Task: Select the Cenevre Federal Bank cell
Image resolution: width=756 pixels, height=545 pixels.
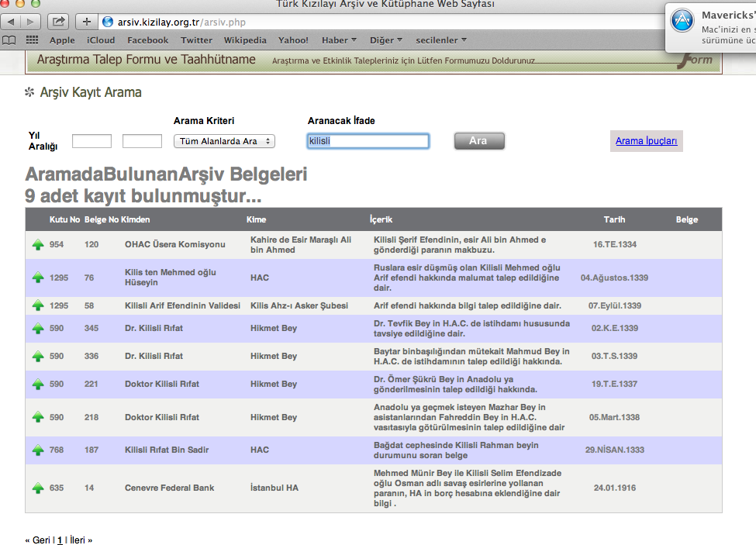Action: [169, 488]
